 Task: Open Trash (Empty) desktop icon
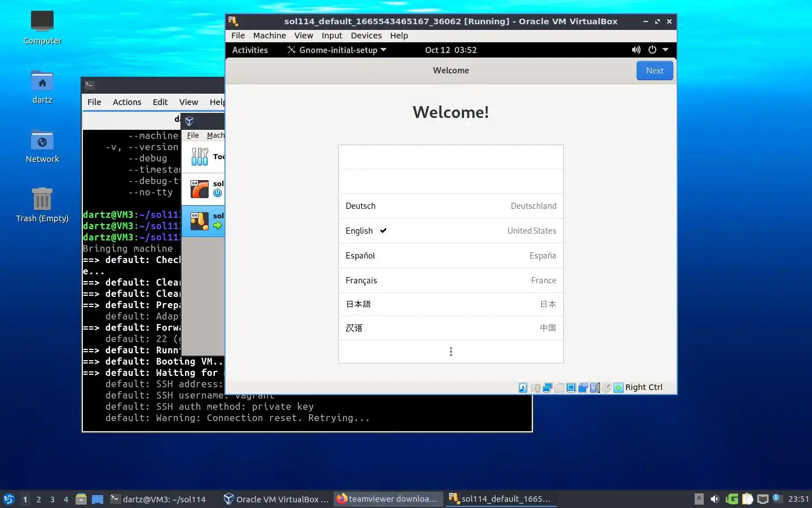coord(42,205)
